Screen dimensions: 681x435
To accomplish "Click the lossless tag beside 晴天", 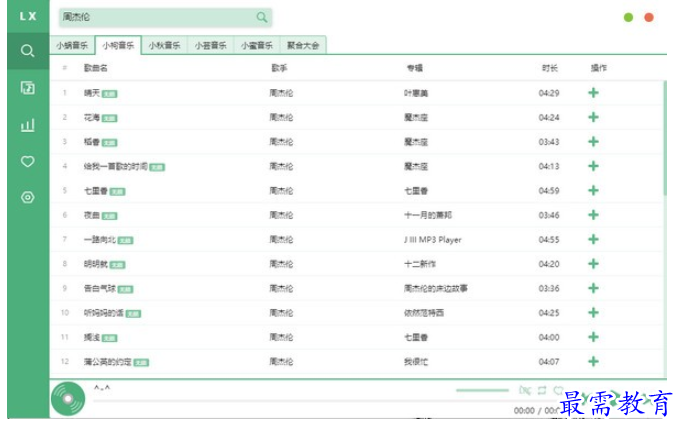I will pyautogui.click(x=109, y=94).
